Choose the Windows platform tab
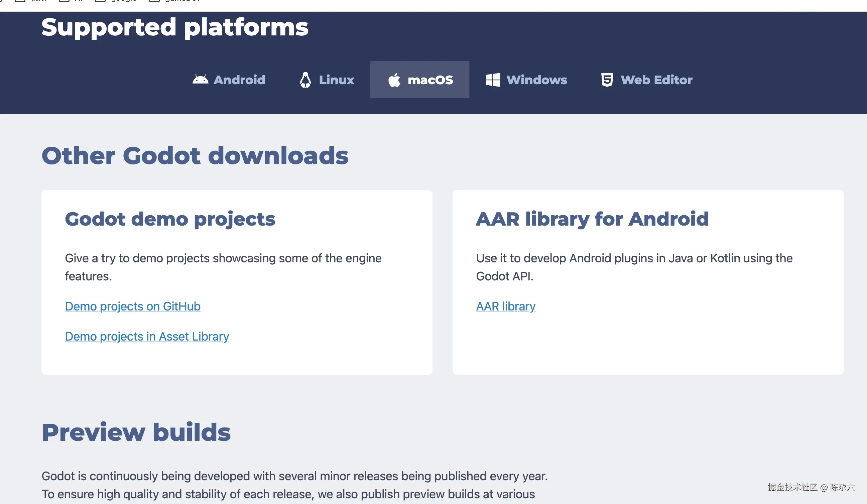Image resolution: width=867 pixels, height=504 pixels. coord(536,80)
